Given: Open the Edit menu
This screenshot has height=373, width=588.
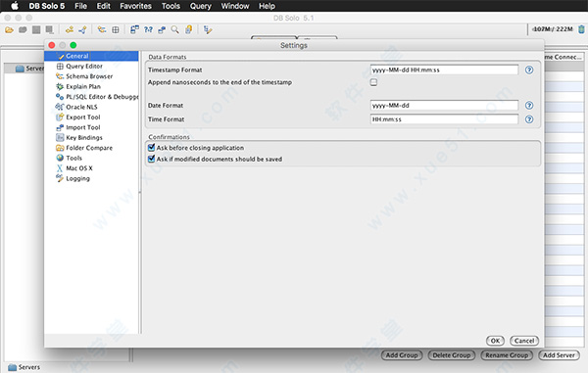Looking at the screenshot, I should [x=104, y=6].
